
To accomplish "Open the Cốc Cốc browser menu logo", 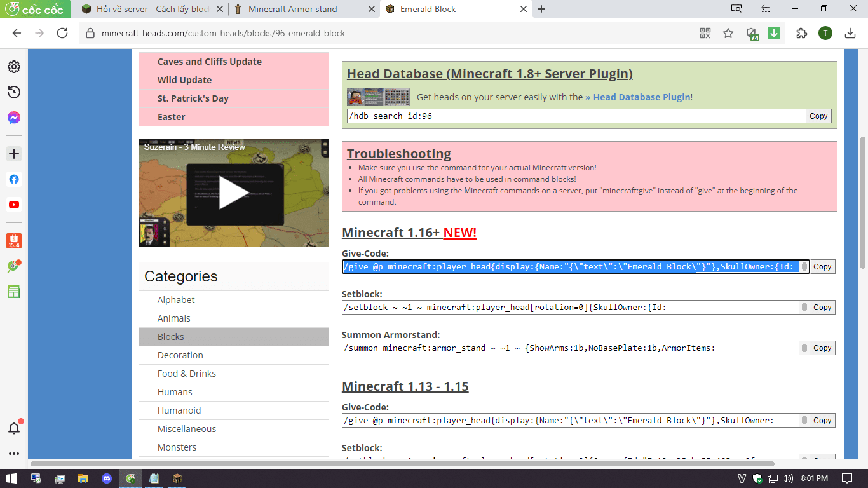I will pos(36,9).
